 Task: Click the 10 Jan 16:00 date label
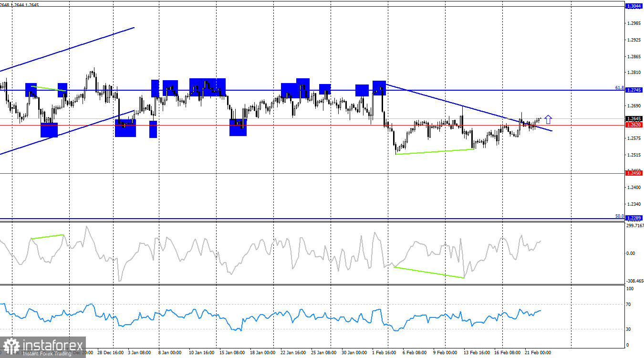point(202,353)
